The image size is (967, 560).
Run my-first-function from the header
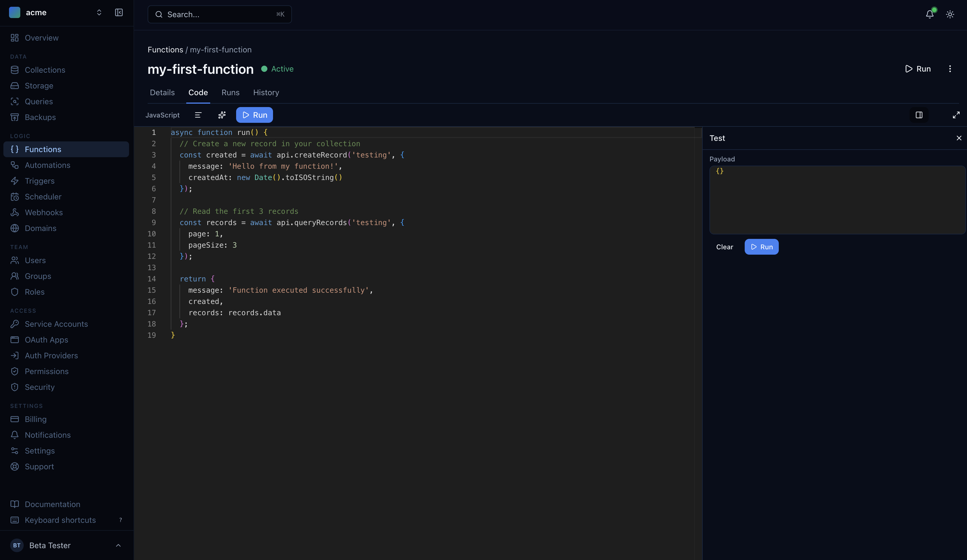918,69
